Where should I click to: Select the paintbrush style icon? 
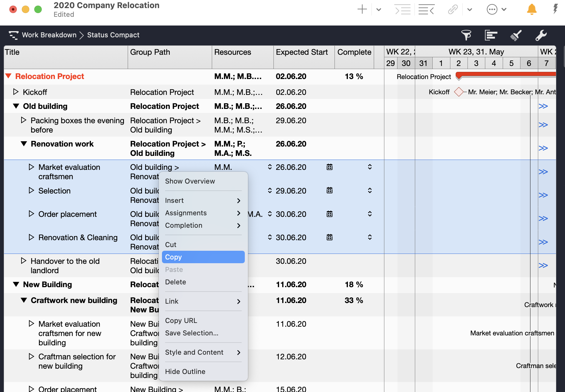515,35
